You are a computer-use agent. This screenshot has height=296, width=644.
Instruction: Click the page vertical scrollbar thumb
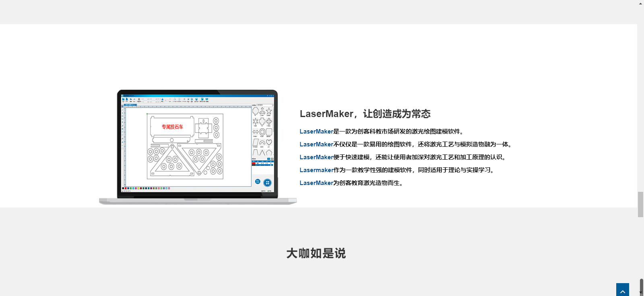(640, 204)
